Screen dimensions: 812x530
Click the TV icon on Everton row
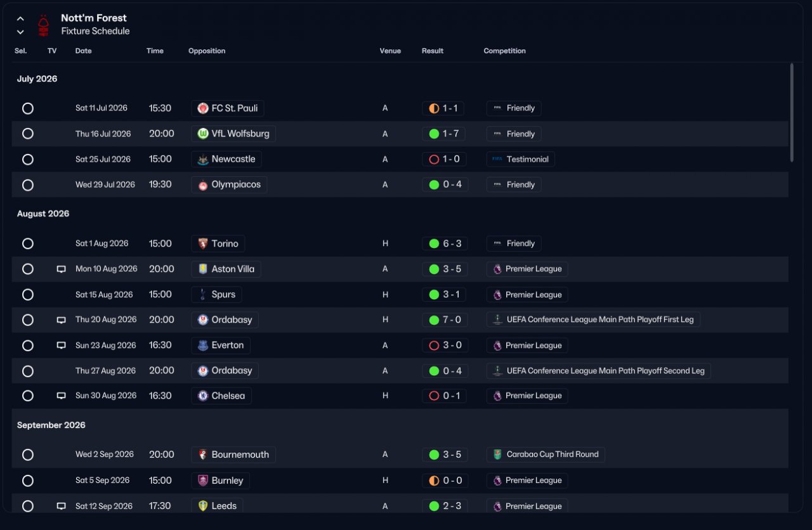click(61, 346)
